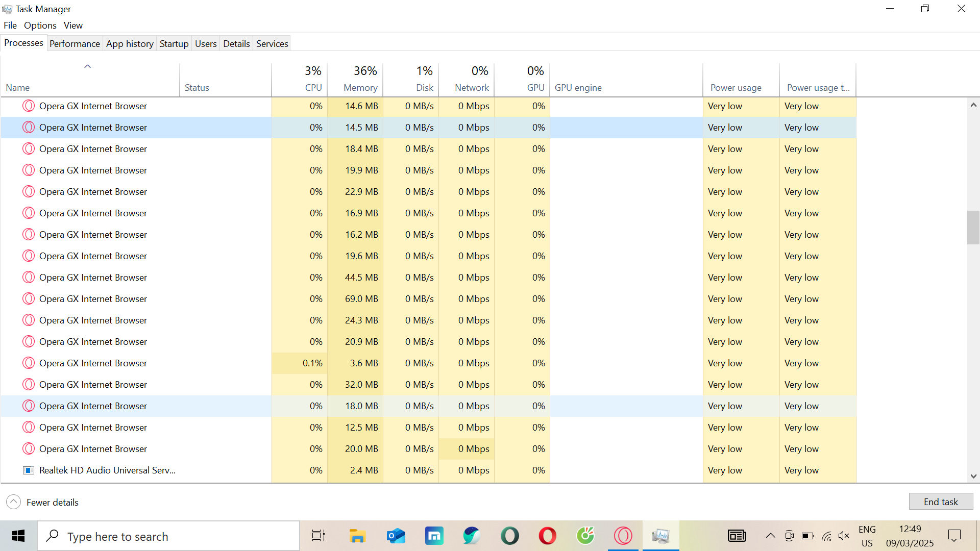Image resolution: width=980 pixels, height=551 pixels.
Task: Click process list scrollbar thumb
Action: click(973, 228)
